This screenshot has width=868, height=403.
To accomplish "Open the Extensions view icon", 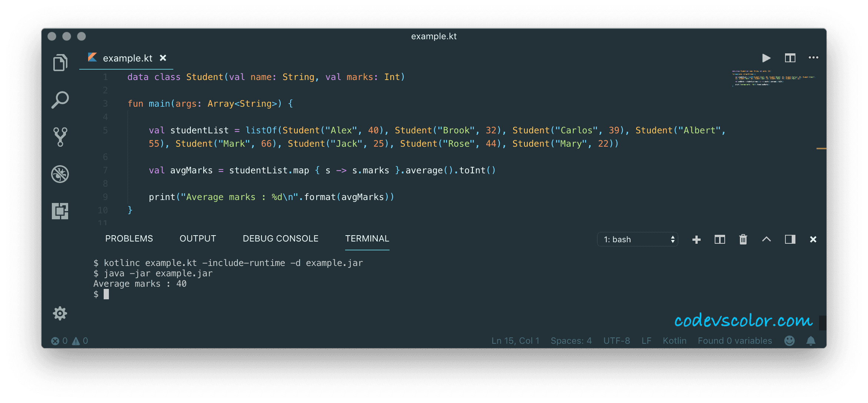I will pos(60,211).
